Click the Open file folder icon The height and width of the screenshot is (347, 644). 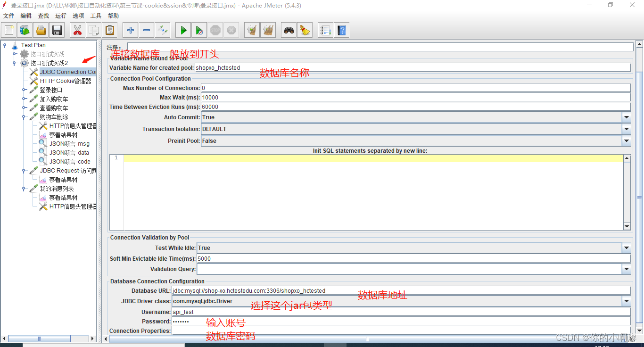click(x=41, y=31)
